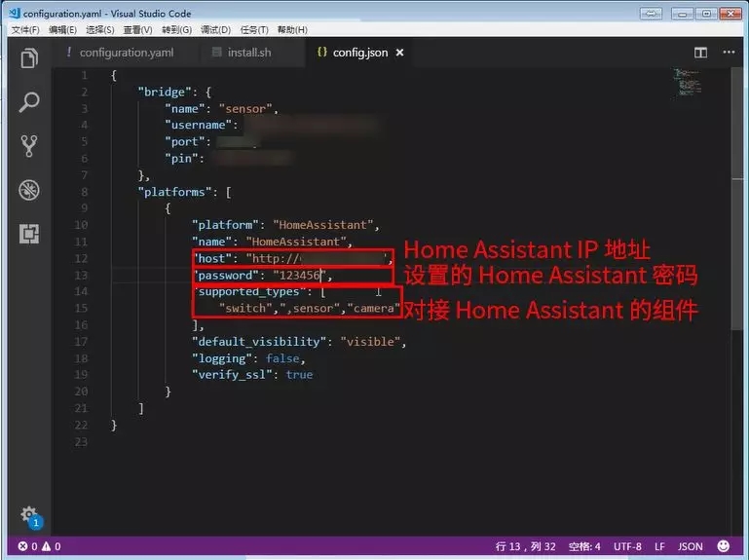Viewport: 749px width, 560px height.
Task: Open the Debug view
Action: (x=29, y=190)
